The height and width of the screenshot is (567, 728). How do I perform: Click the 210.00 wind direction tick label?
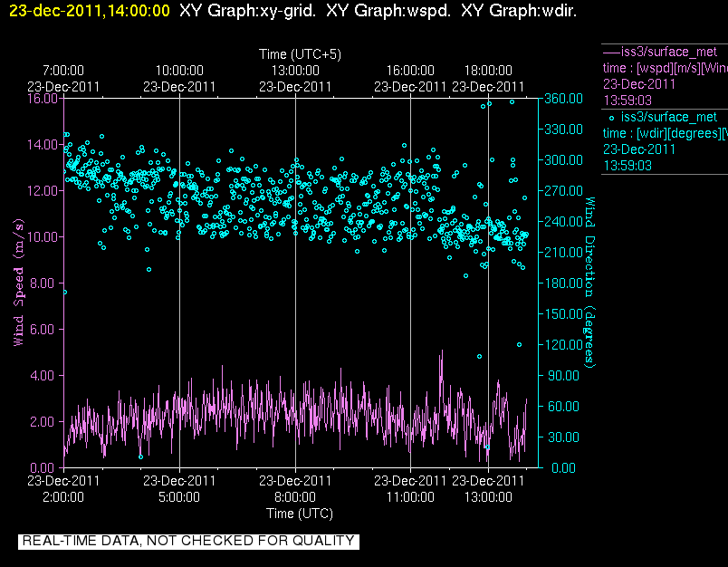[563, 252]
